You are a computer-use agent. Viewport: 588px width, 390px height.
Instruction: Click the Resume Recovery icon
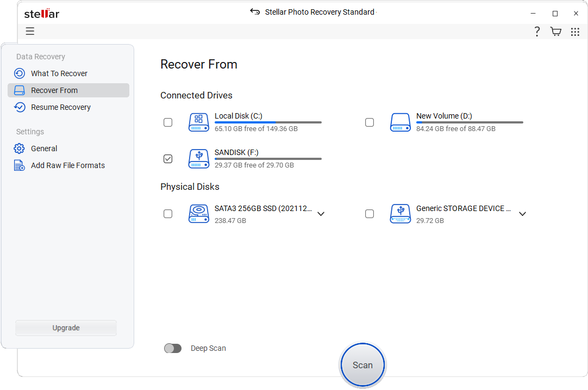coord(19,107)
